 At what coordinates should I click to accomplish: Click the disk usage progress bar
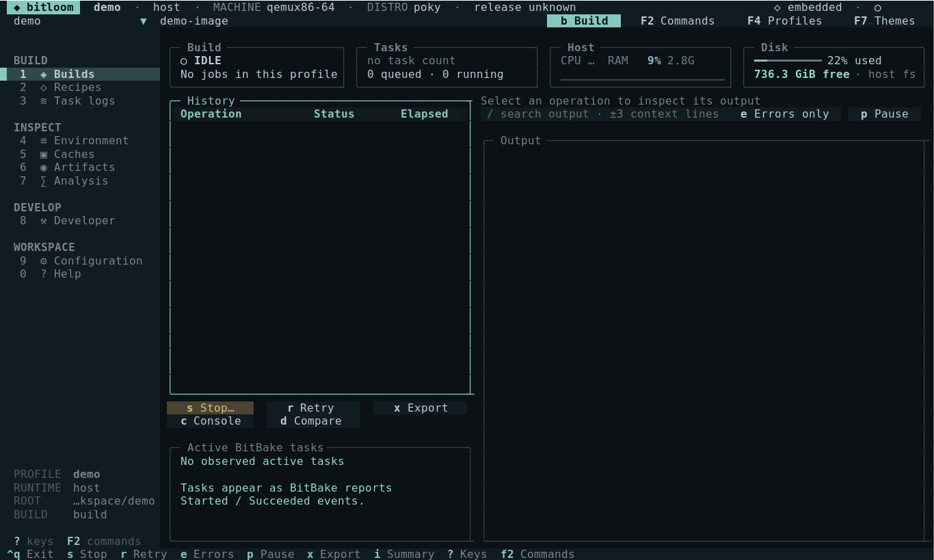[x=788, y=61]
